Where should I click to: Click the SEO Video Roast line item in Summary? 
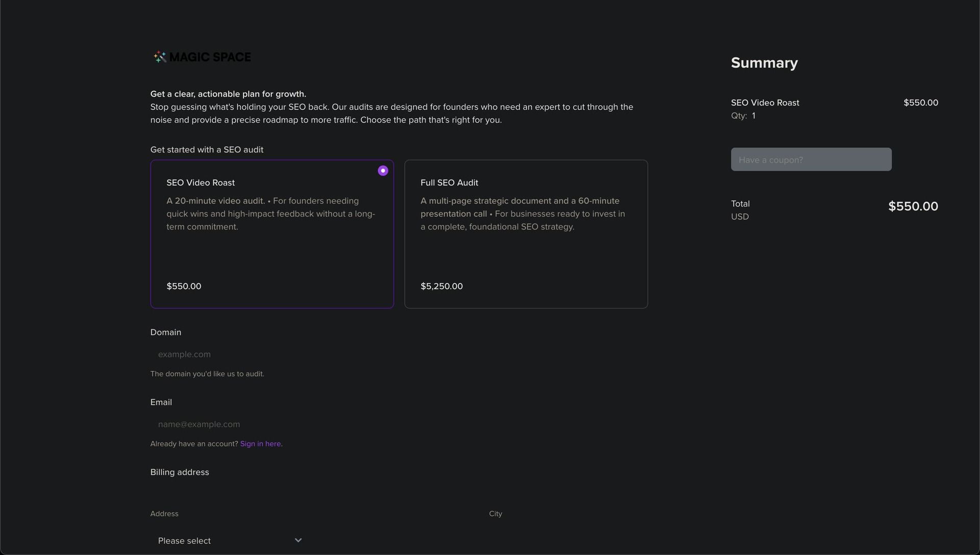coord(765,103)
